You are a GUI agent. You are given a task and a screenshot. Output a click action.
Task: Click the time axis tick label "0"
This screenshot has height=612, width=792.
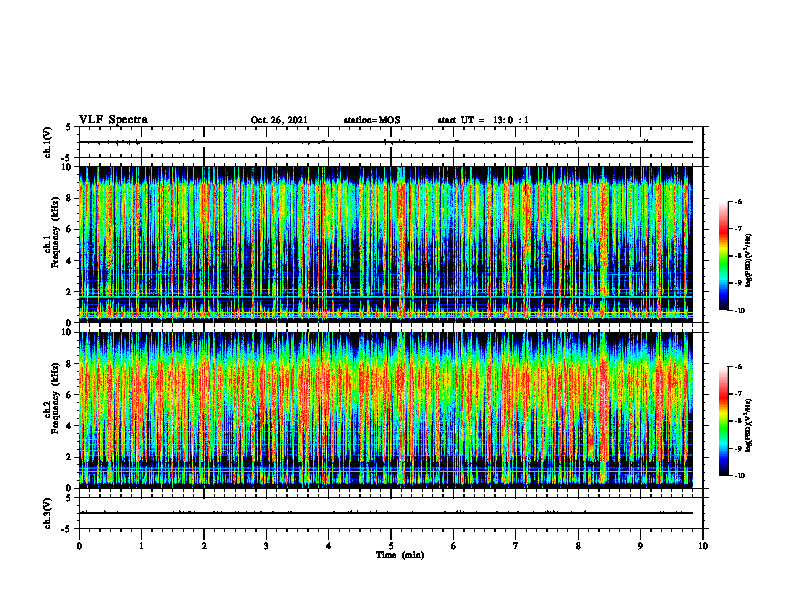79,546
